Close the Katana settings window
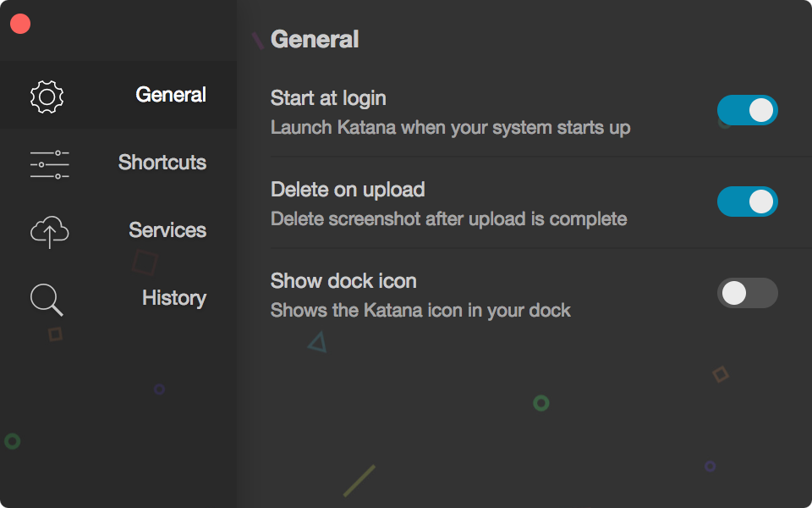 coord(20,25)
